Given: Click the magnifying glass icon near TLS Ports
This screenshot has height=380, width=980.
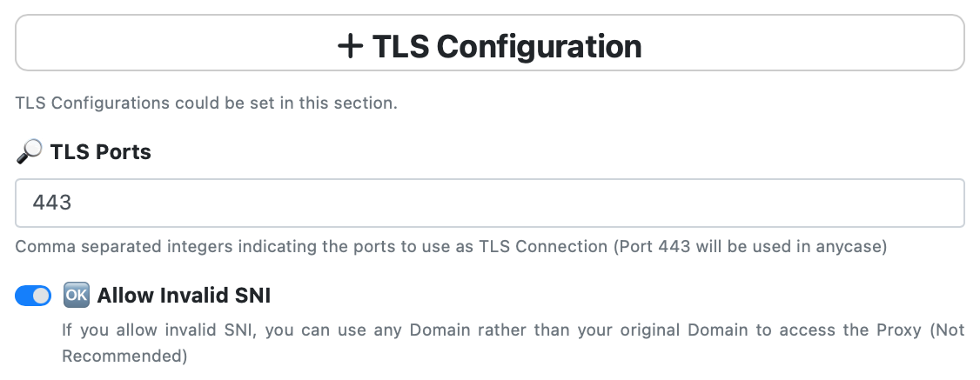Looking at the screenshot, I should click(x=29, y=151).
